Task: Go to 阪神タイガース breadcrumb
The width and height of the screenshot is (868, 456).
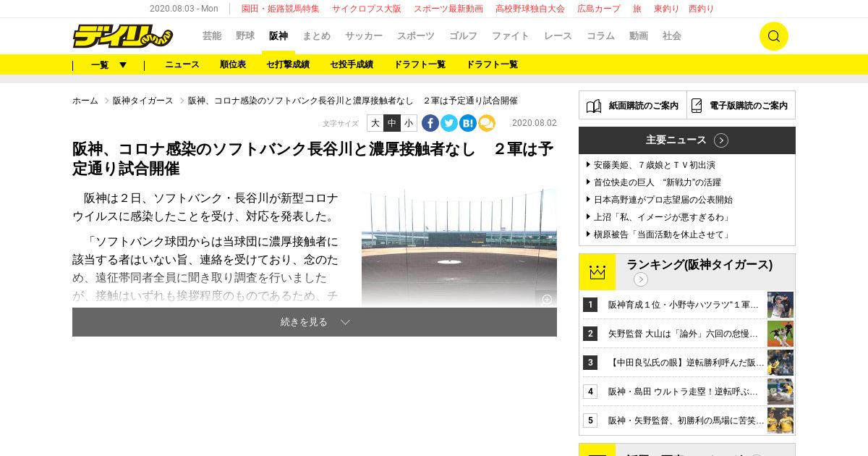Action: [x=143, y=101]
